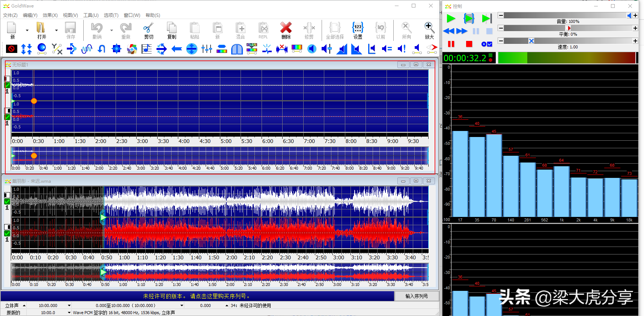Image resolution: width=644 pixels, height=316 pixels.
Task: Click the Copy (复制) toolbar icon
Action: tap(172, 28)
